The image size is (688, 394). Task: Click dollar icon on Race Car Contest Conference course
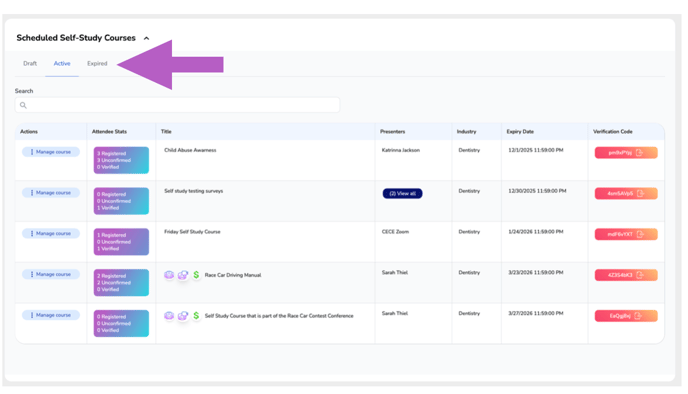(x=196, y=315)
